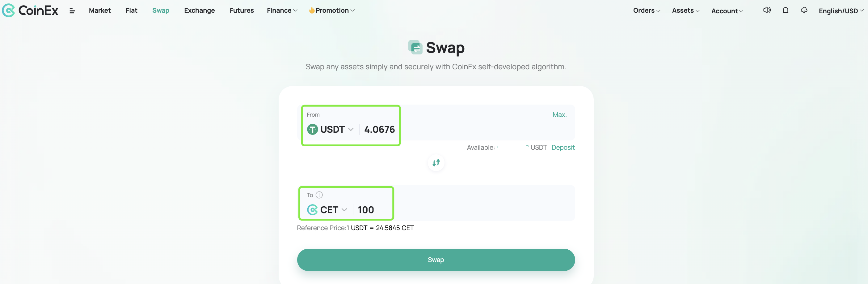
Task: Open the English/USD language selector
Action: (841, 11)
